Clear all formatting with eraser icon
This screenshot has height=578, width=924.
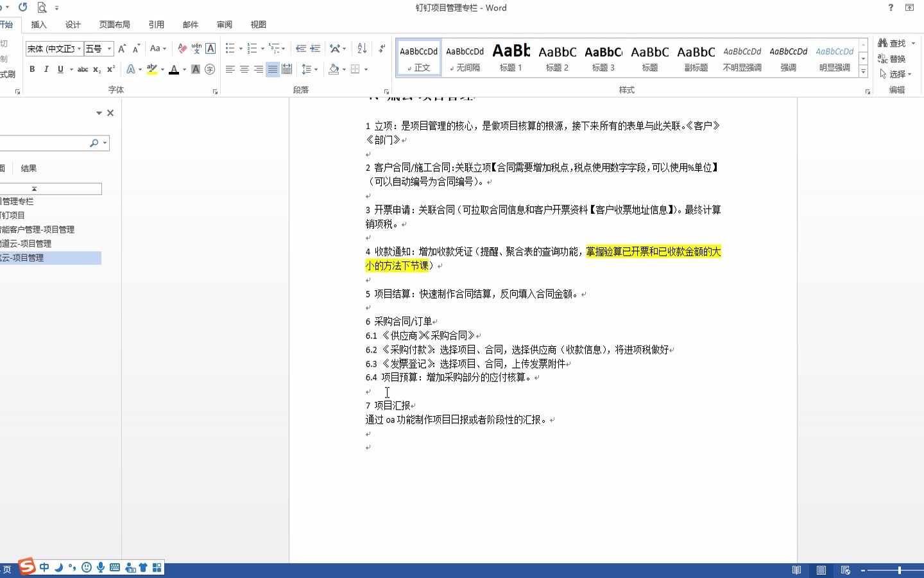tap(182, 49)
